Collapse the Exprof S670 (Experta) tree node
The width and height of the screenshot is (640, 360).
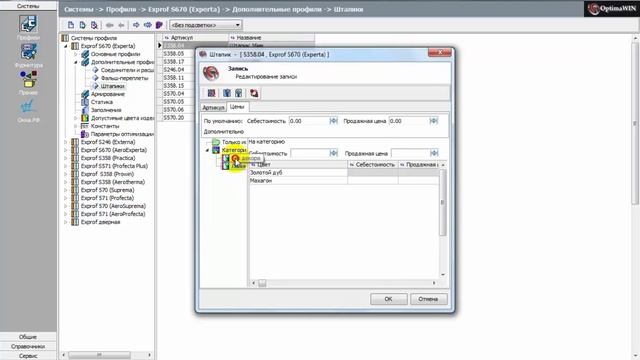point(66,47)
